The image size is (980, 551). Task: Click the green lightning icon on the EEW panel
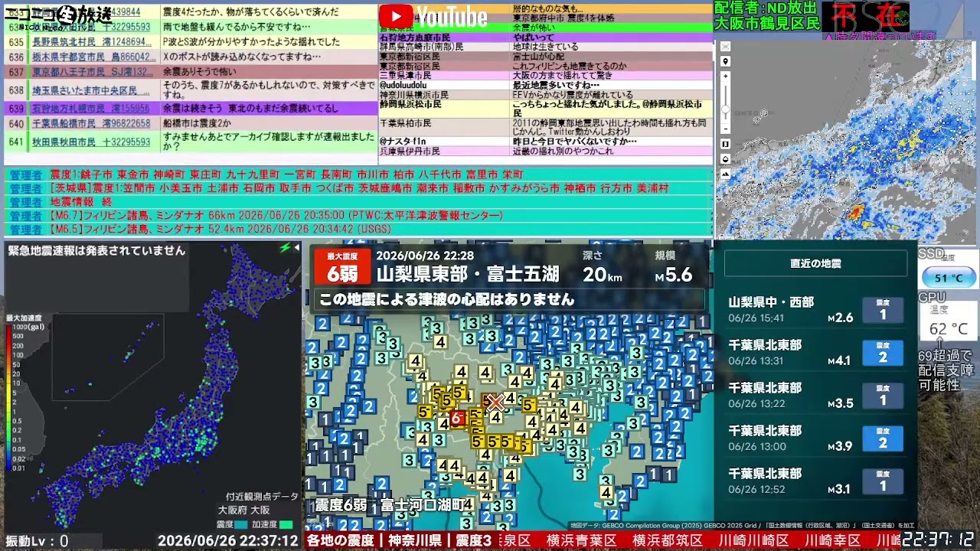pos(286,248)
